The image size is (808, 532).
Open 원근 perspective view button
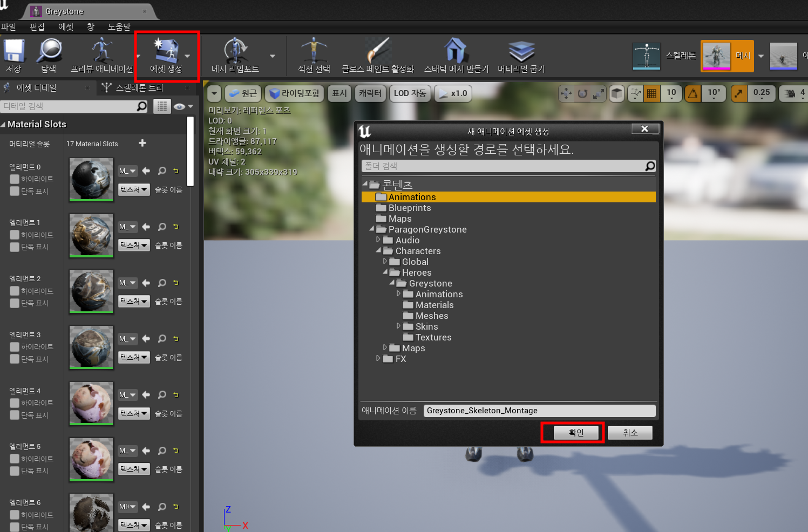(x=243, y=93)
